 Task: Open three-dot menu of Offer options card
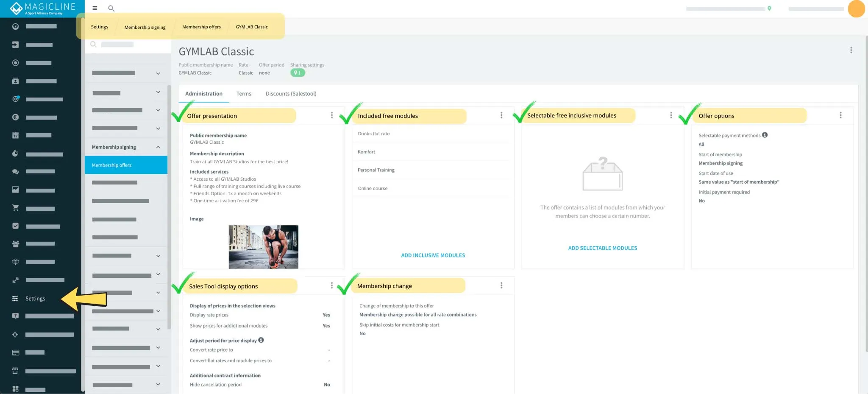click(841, 115)
